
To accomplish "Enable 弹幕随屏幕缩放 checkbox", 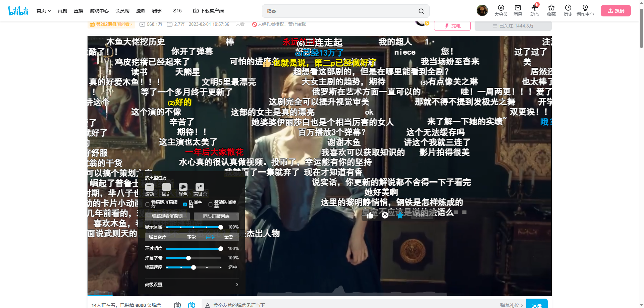I will [147, 204].
